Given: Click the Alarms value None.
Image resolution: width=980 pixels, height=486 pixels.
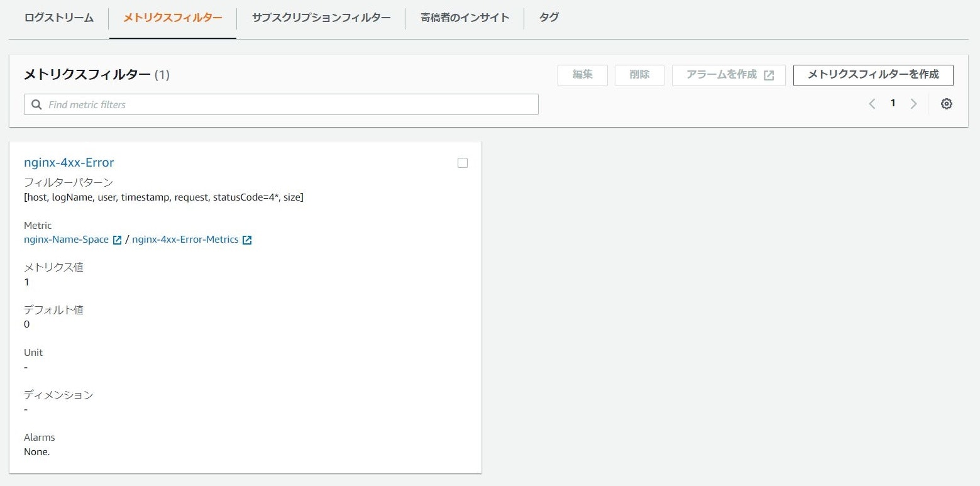Looking at the screenshot, I should pyautogui.click(x=36, y=451).
